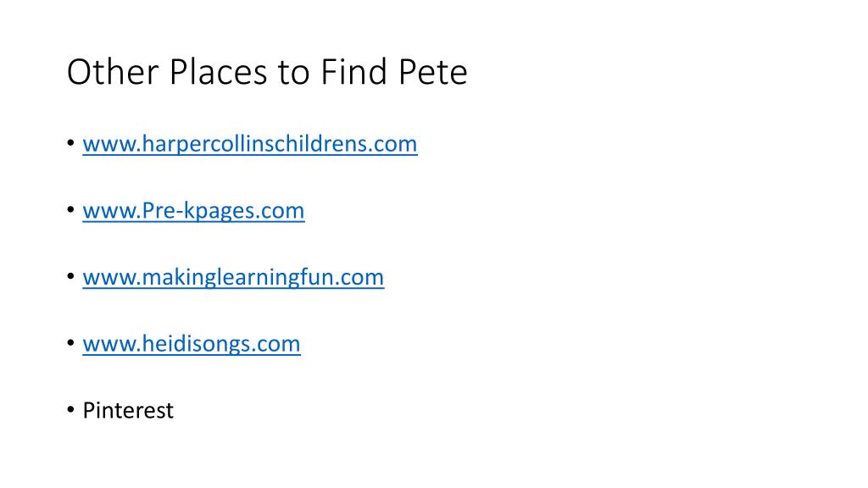Click the bullet before the harpercollinschildrens link
868x488 pixels.
click(71, 143)
